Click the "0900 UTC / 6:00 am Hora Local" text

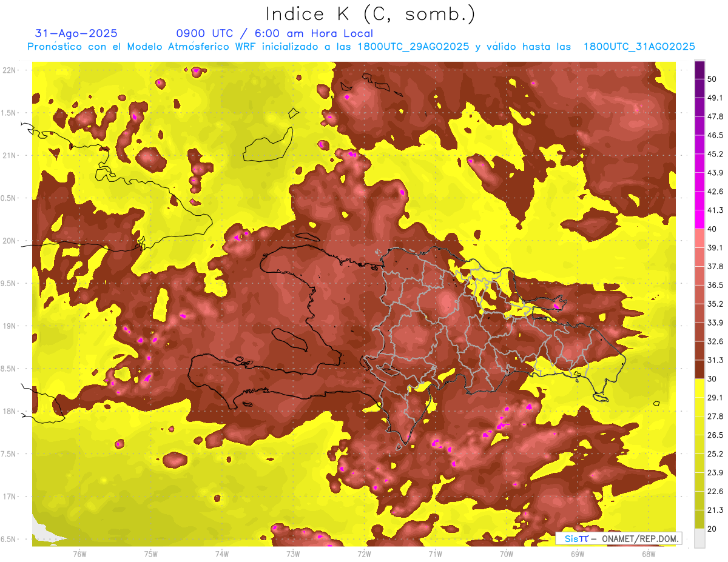(275, 33)
